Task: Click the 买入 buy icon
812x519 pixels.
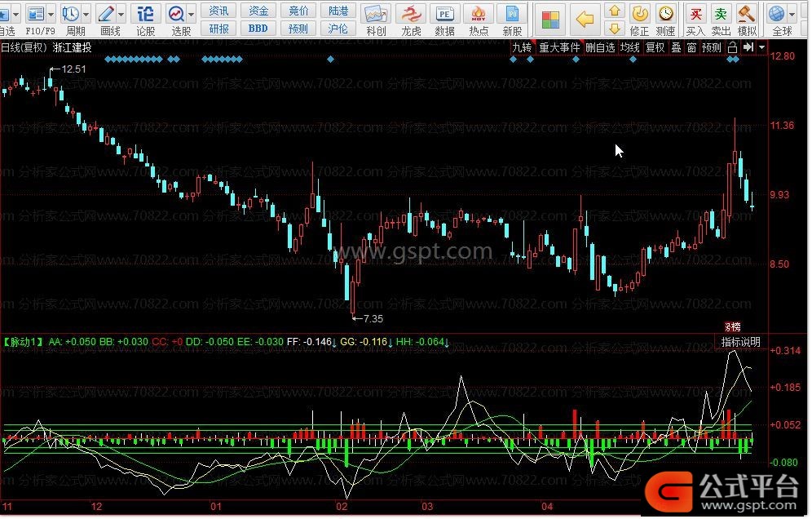Action: pos(696,14)
